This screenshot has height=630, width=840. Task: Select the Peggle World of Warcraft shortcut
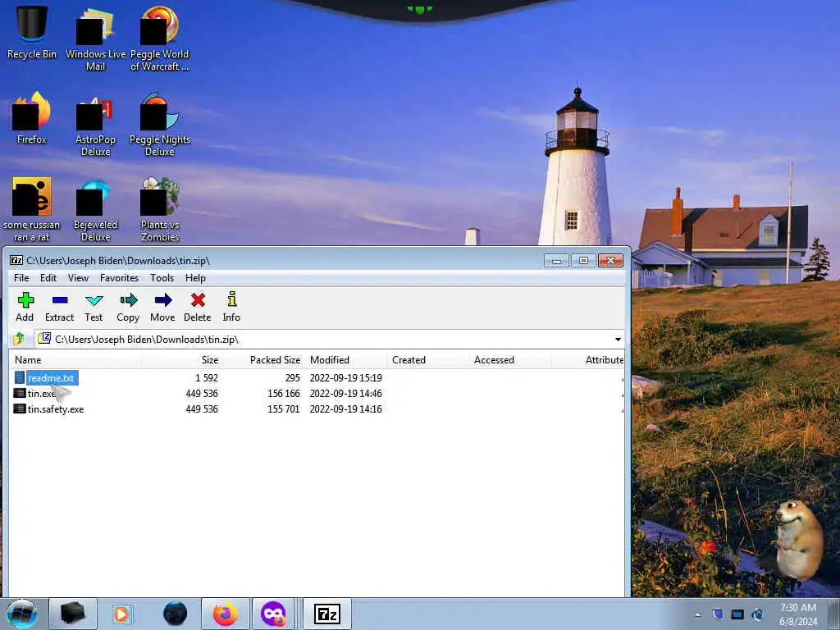[160, 39]
